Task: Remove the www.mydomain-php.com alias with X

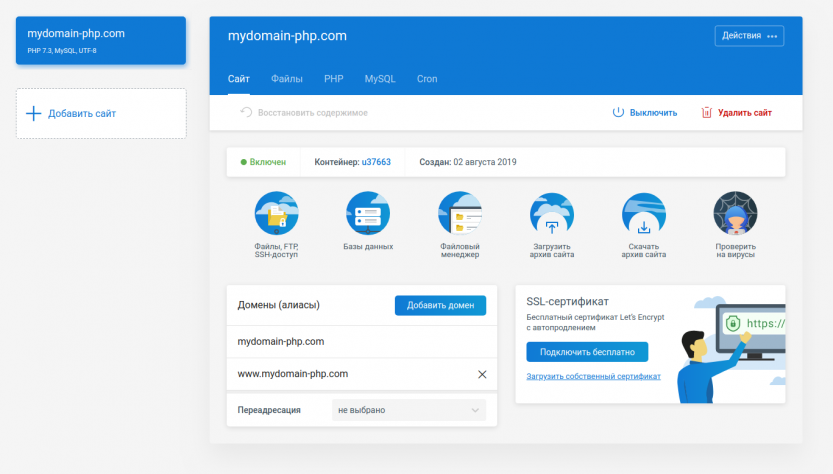Action: [482, 374]
